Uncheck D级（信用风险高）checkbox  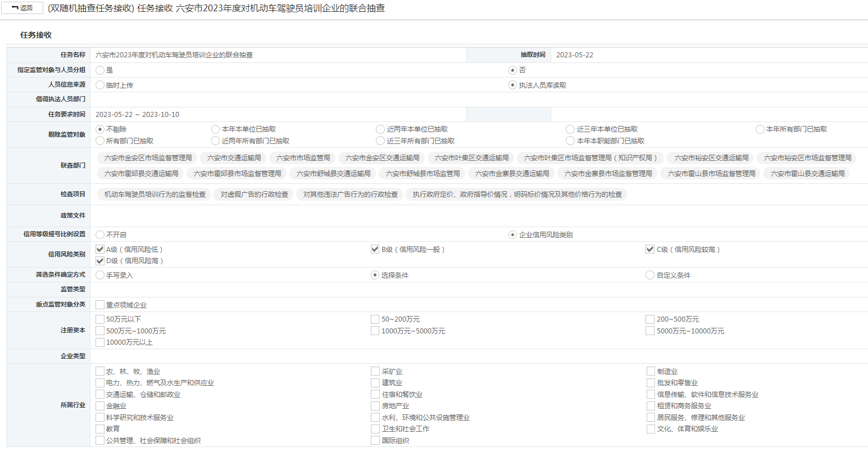pos(100,261)
